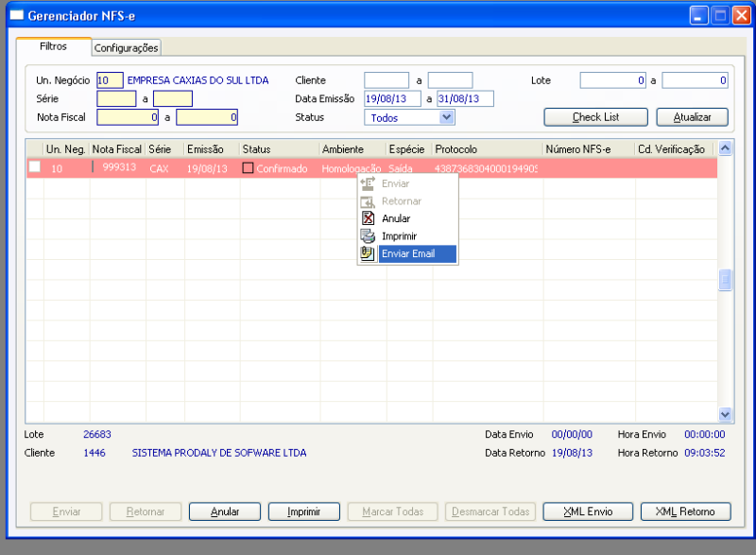
Task: Click the Retornar icon in context menu
Action: pyautogui.click(x=368, y=201)
